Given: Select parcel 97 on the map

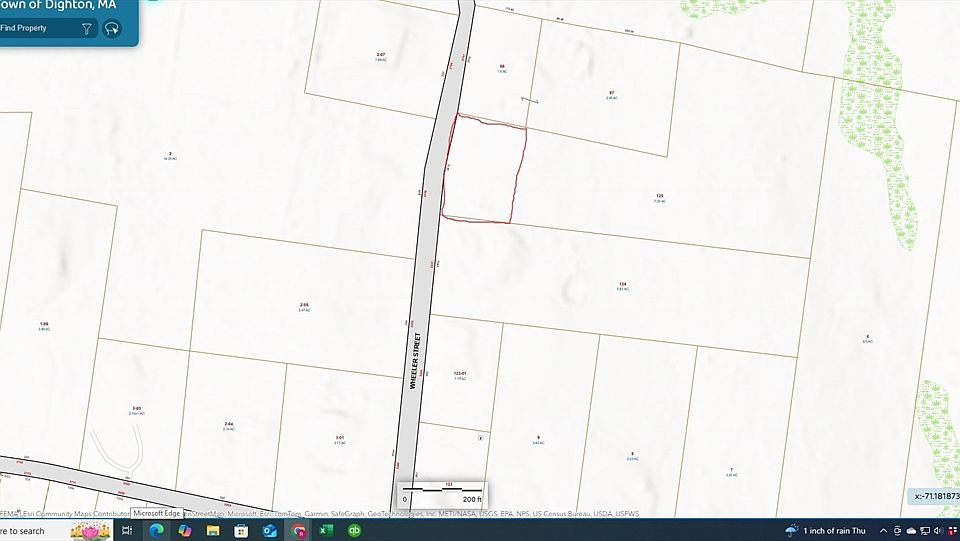Looking at the screenshot, I should [612, 93].
